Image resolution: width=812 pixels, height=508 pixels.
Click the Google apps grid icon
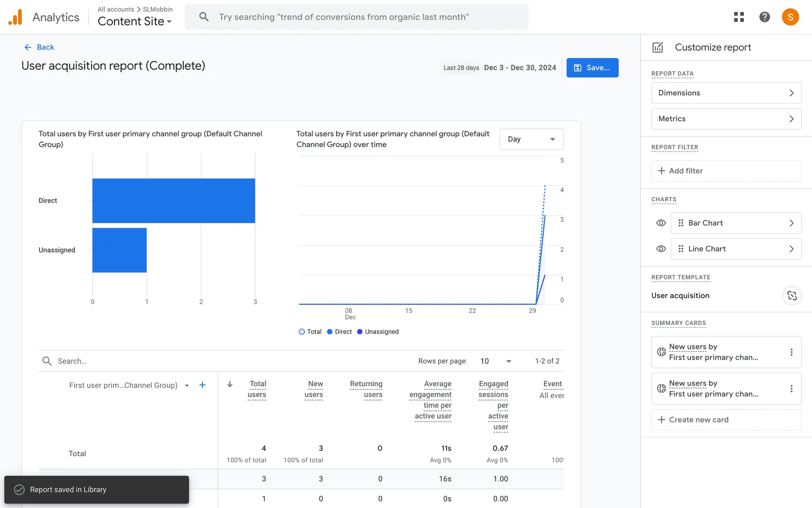coord(738,17)
